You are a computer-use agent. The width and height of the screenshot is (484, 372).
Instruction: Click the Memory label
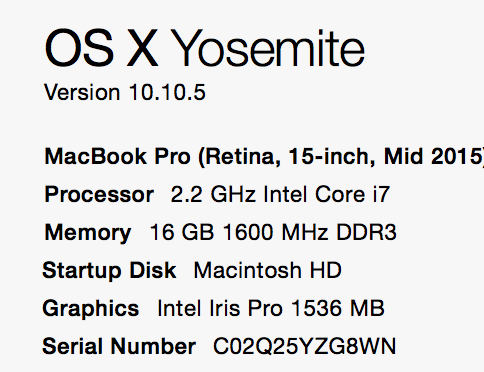tap(88, 233)
